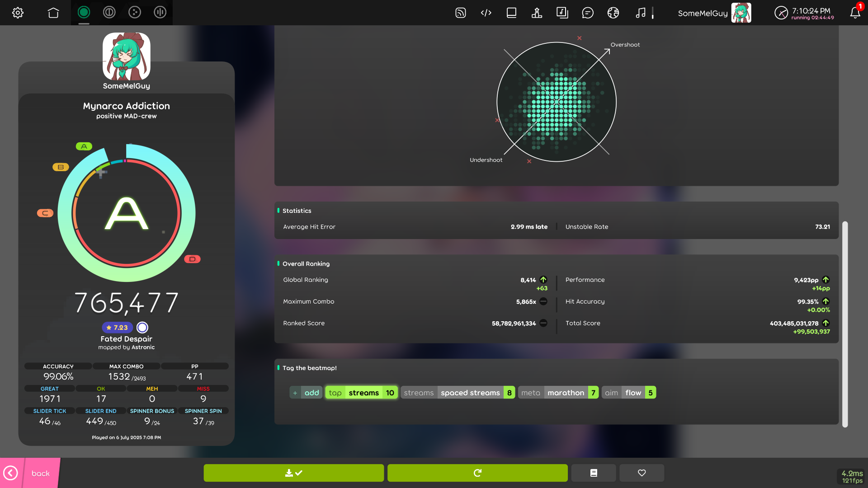This screenshot has height=488, width=868.
Task: Go to the home menu icon
Action: click(53, 13)
